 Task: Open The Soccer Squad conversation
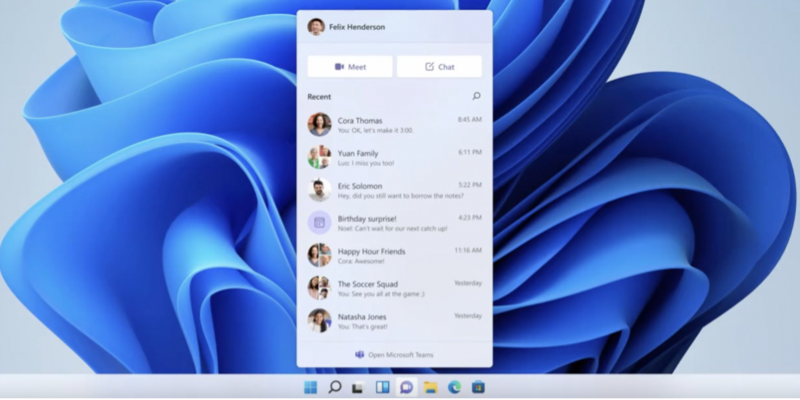point(394,288)
